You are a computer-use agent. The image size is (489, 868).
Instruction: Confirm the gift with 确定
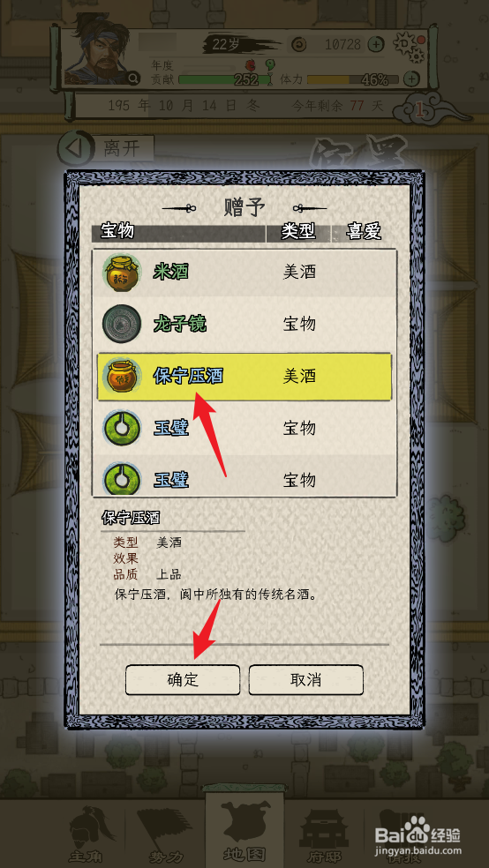(x=183, y=680)
